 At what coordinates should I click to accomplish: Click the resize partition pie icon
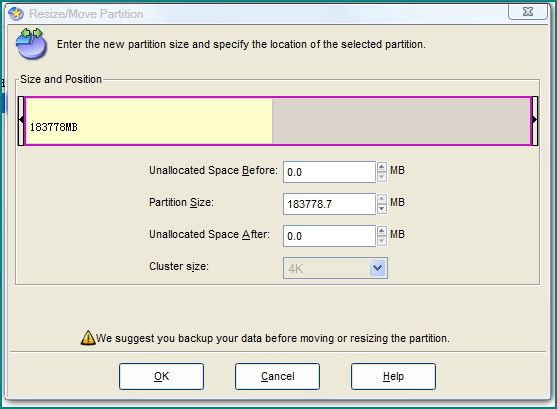31,44
